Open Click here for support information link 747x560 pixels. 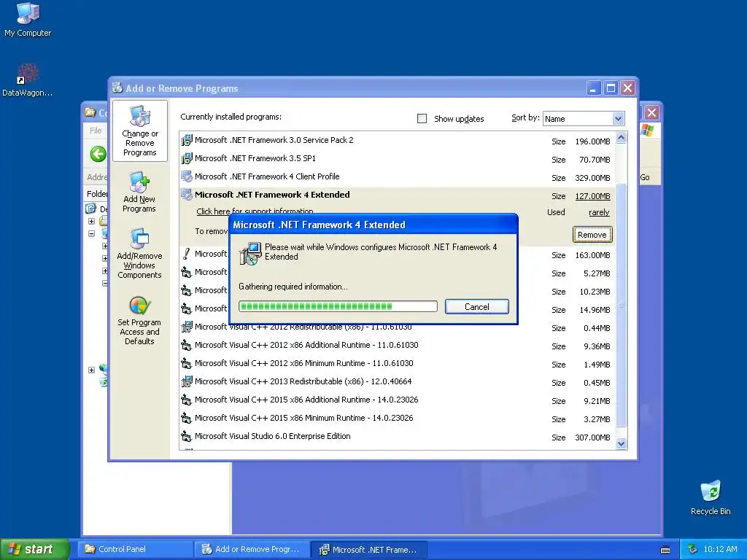255,211
